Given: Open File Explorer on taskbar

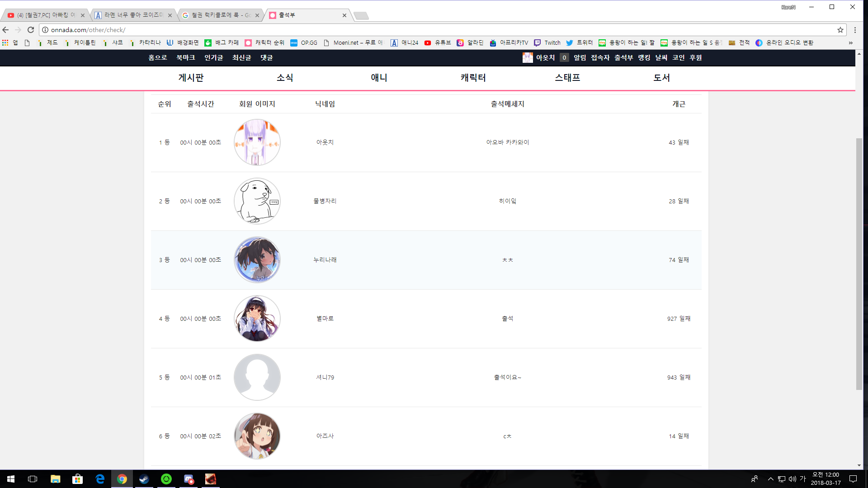Looking at the screenshot, I should [x=55, y=479].
